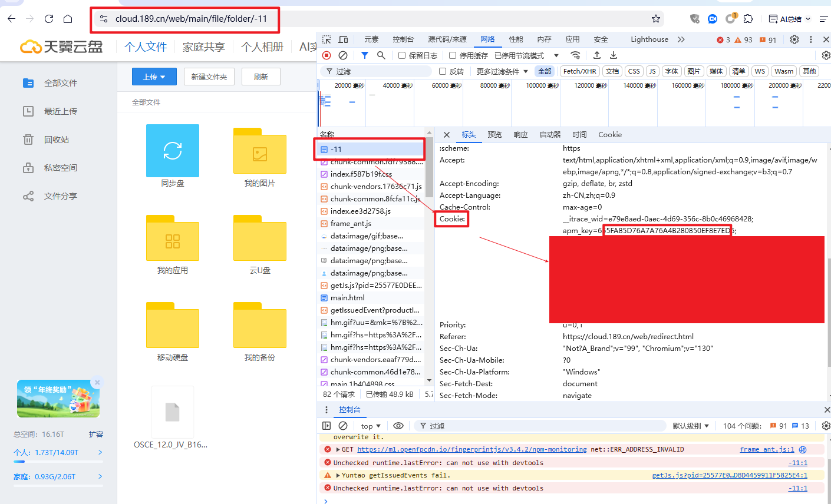Click the 新建文件夹 button
The image size is (831, 504).
209,77
